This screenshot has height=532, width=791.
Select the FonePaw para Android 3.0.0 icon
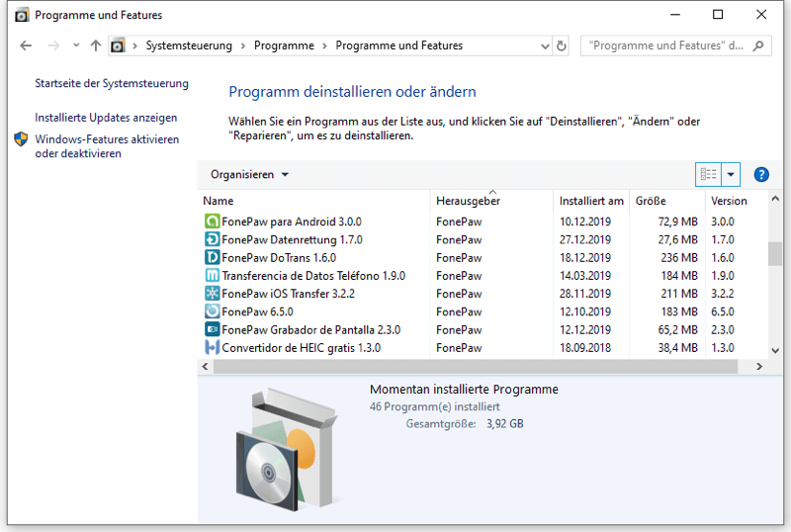coord(213,222)
